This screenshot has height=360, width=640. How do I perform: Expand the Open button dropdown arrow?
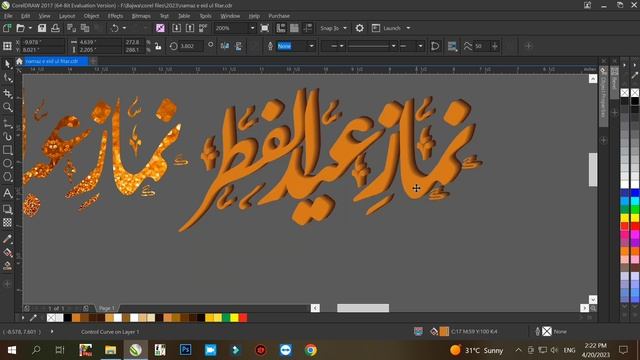click(x=30, y=28)
